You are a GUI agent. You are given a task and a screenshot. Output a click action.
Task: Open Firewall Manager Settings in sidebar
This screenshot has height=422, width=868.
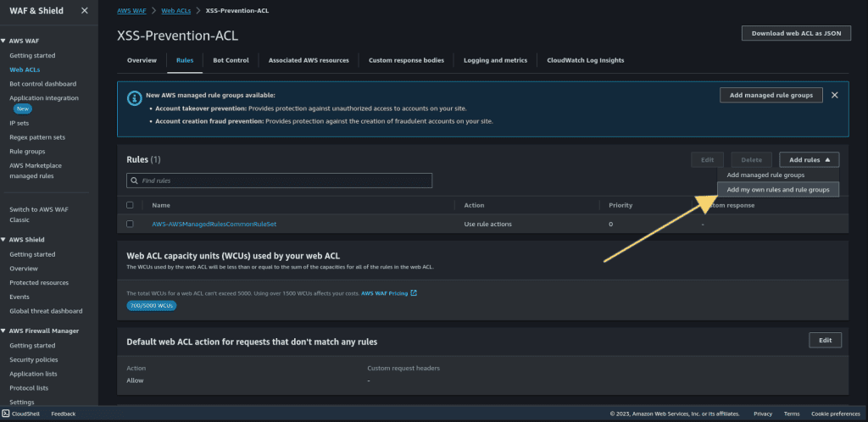click(x=21, y=403)
